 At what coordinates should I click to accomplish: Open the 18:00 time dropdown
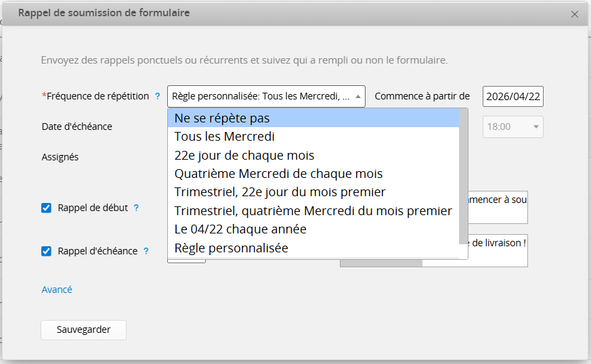(x=512, y=127)
